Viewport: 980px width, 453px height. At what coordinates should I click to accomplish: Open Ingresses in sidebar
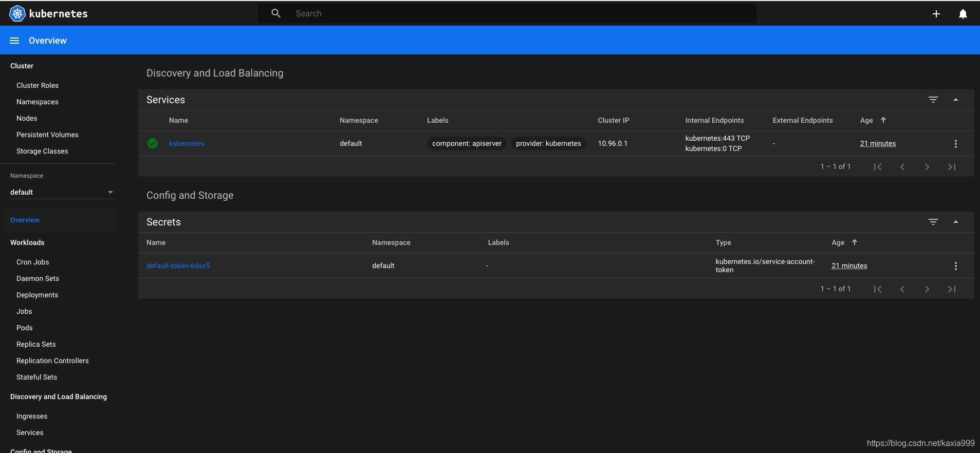coord(32,416)
